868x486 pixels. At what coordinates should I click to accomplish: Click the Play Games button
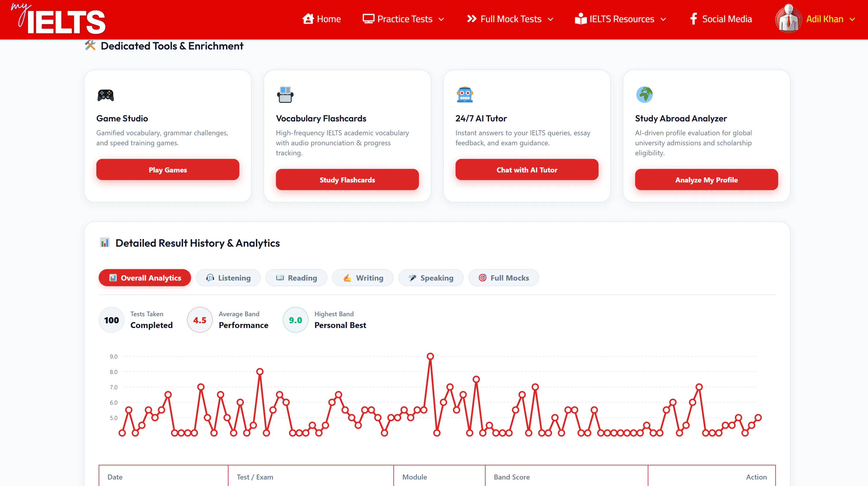(168, 170)
